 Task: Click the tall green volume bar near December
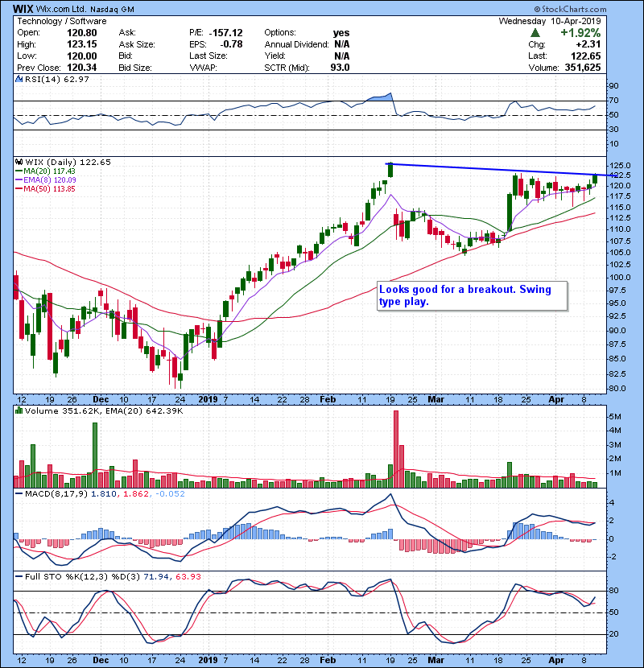point(95,455)
